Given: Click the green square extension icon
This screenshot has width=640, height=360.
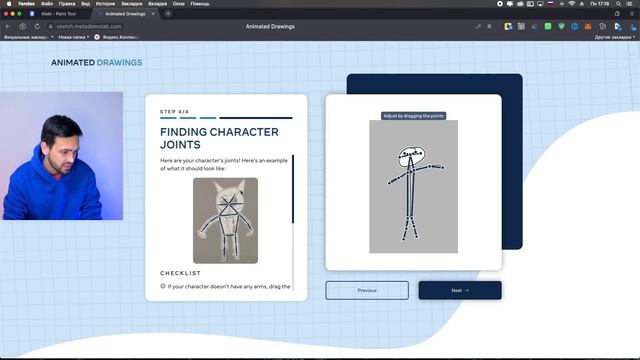Looking at the screenshot, I should point(548,27).
